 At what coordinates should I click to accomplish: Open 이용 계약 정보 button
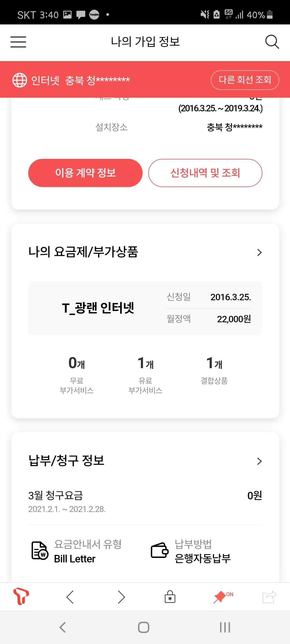(85, 173)
